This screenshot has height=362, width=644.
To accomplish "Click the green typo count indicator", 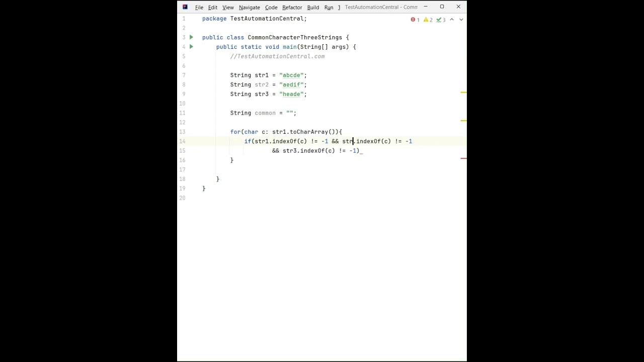I will (x=441, y=20).
